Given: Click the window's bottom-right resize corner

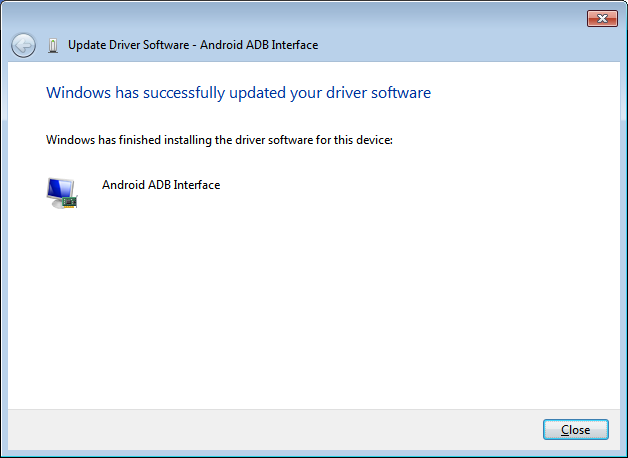Looking at the screenshot, I should (x=623, y=453).
